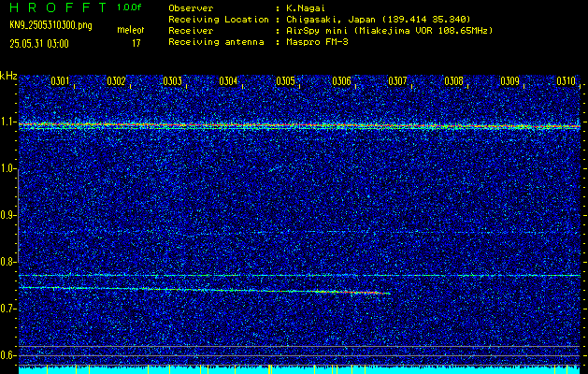This screenshot has width=588, height=374.
Task: Click the 0309 time marker
Action: pyautogui.click(x=510, y=81)
